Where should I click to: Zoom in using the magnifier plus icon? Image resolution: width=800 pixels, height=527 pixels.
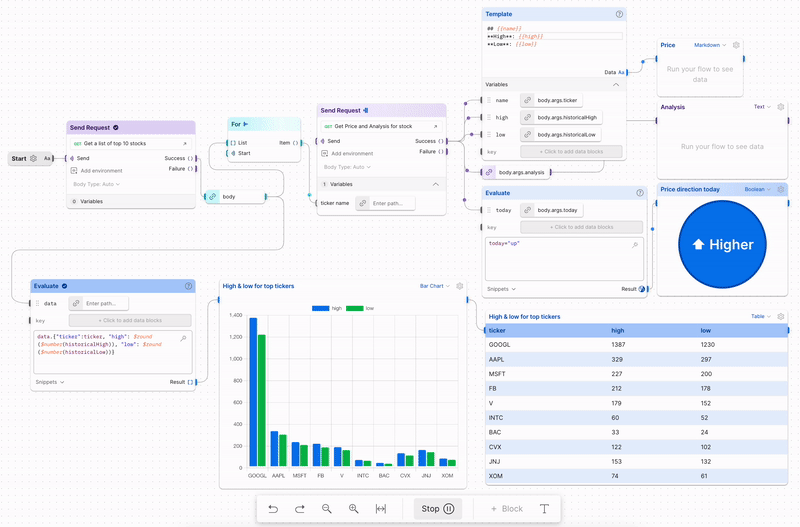[354, 509]
